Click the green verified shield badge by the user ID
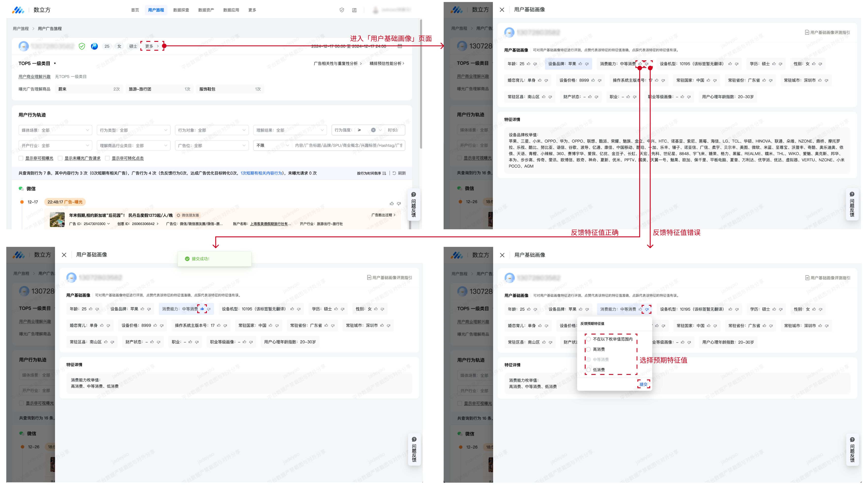 (x=82, y=46)
